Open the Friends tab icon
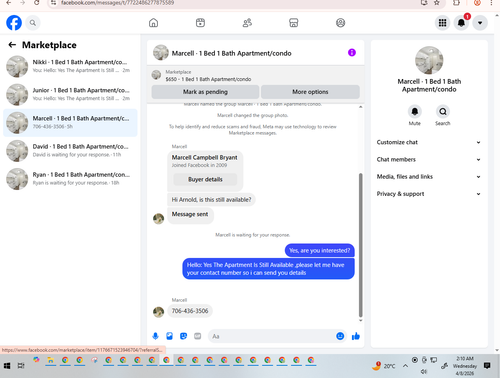The height and width of the screenshot is (378, 500). pos(247,23)
